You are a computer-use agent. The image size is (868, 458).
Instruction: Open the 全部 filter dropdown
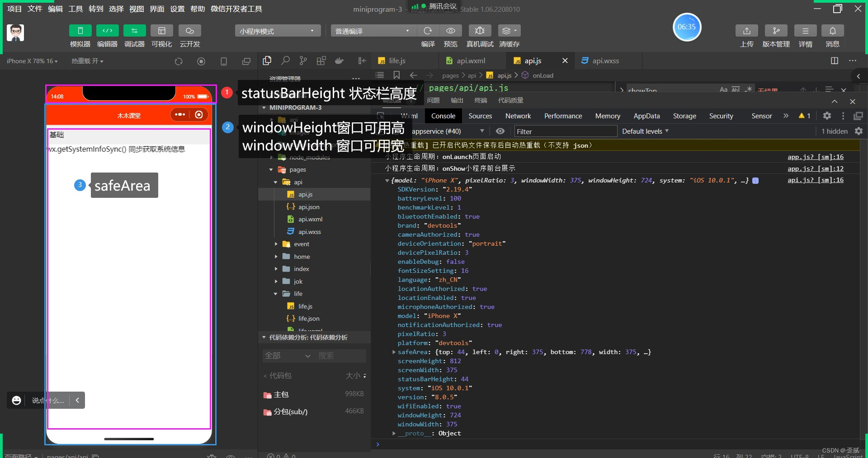tap(288, 356)
